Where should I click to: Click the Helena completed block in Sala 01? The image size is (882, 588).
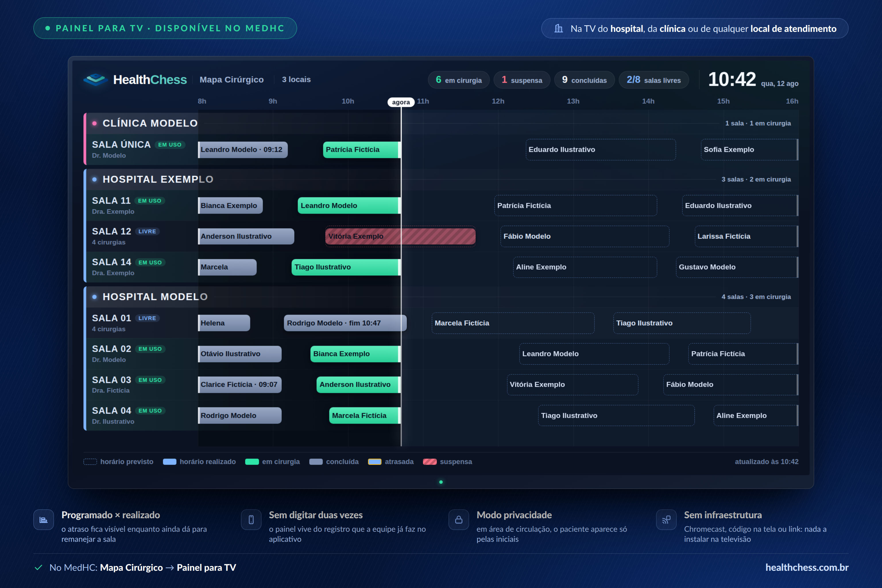(224, 323)
